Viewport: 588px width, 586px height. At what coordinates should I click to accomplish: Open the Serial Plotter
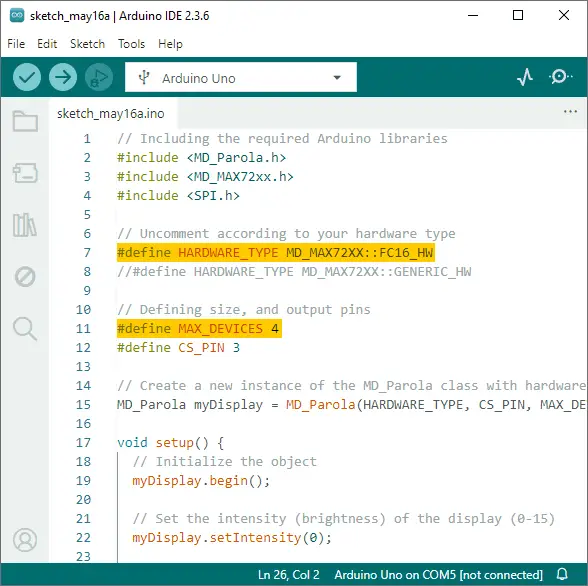[525, 77]
